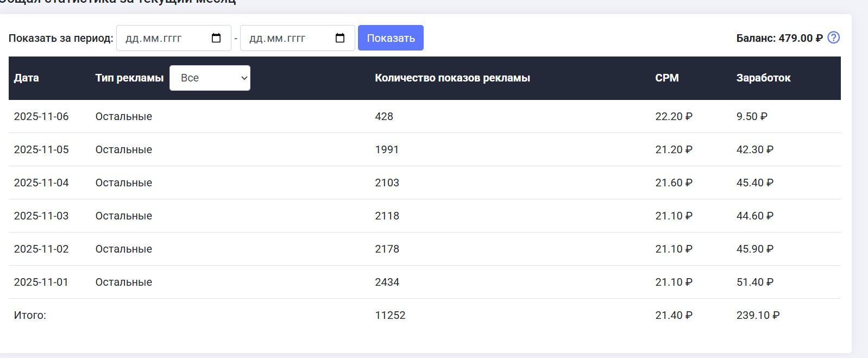
Task: Open the Тип рекламы dropdown
Action: pos(210,78)
